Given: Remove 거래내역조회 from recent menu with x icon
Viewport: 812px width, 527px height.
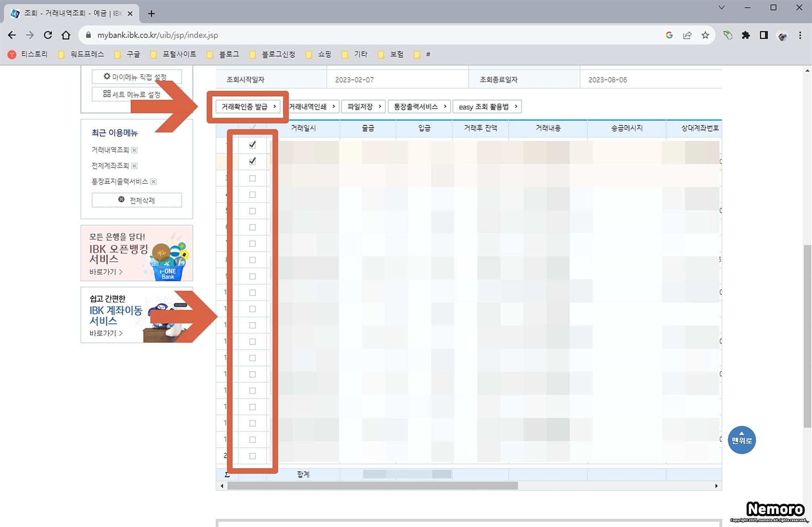Looking at the screenshot, I should pos(134,150).
